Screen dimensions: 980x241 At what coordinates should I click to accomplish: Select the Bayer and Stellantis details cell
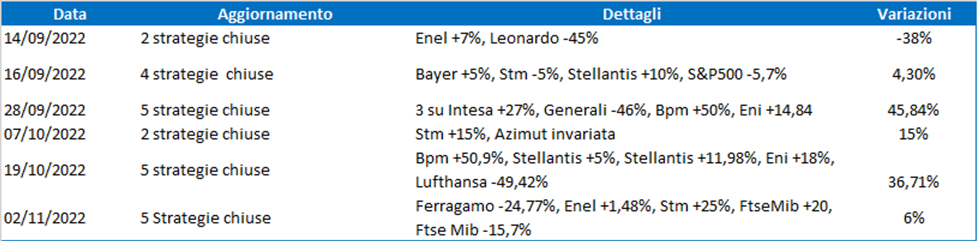click(x=601, y=74)
